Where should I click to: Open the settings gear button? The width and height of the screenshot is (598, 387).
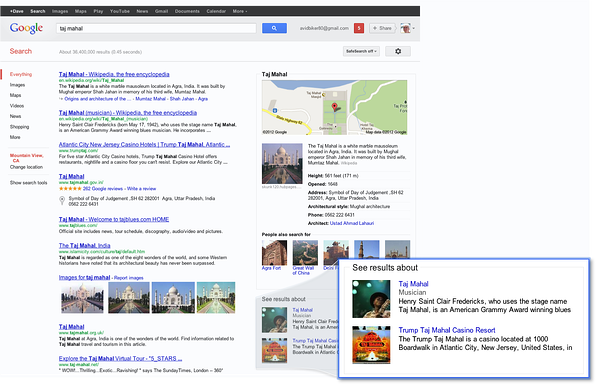[x=398, y=51]
